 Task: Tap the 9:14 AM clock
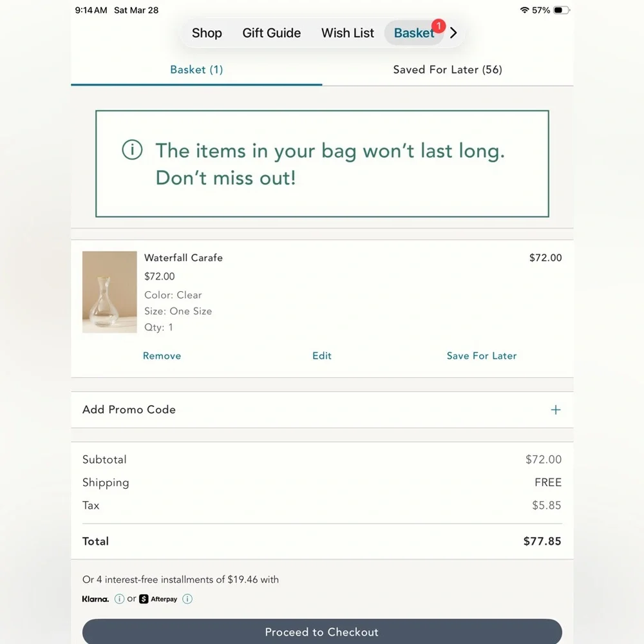tap(91, 10)
